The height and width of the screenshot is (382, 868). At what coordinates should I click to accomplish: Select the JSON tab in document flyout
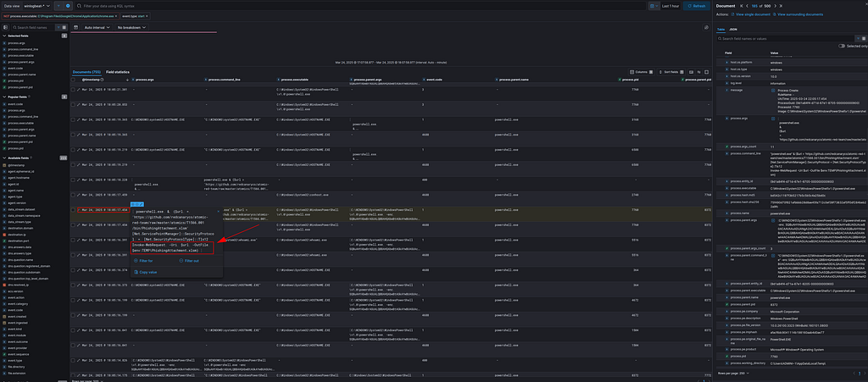pyautogui.click(x=733, y=29)
